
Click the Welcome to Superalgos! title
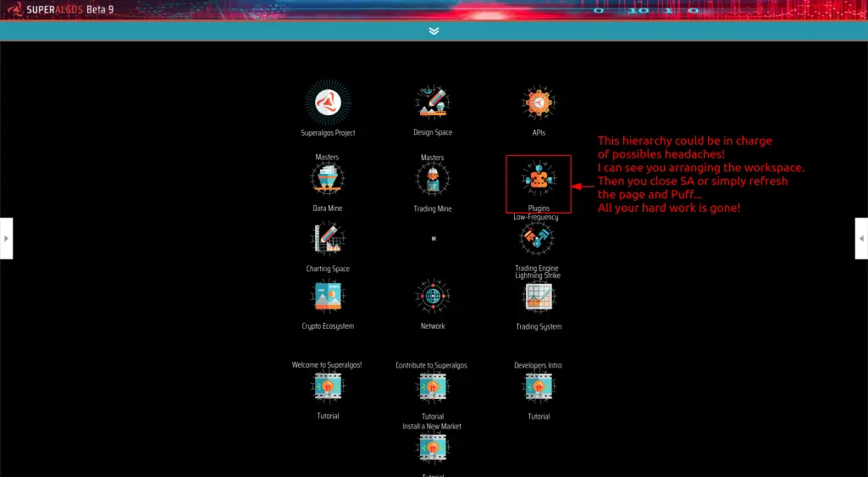pos(327,365)
